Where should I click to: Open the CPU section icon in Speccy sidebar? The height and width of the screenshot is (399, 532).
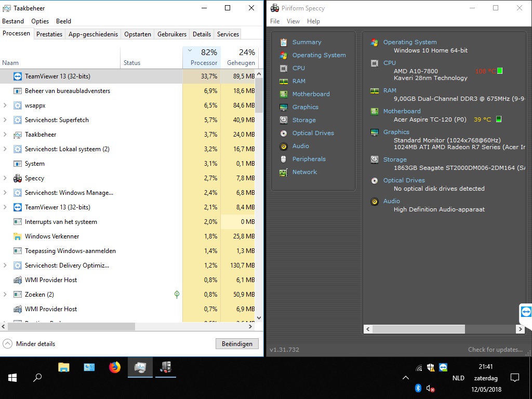pyautogui.click(x=284, y=68)
